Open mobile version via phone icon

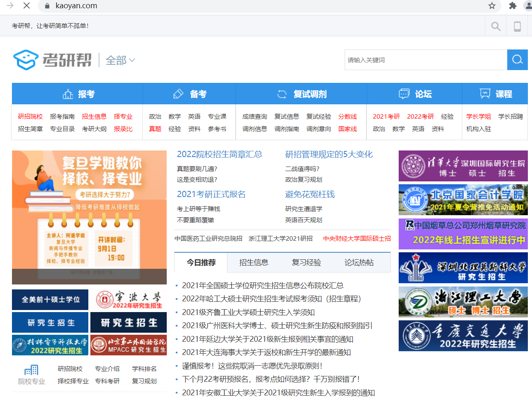pyautogui.click(x=517, y=26)
